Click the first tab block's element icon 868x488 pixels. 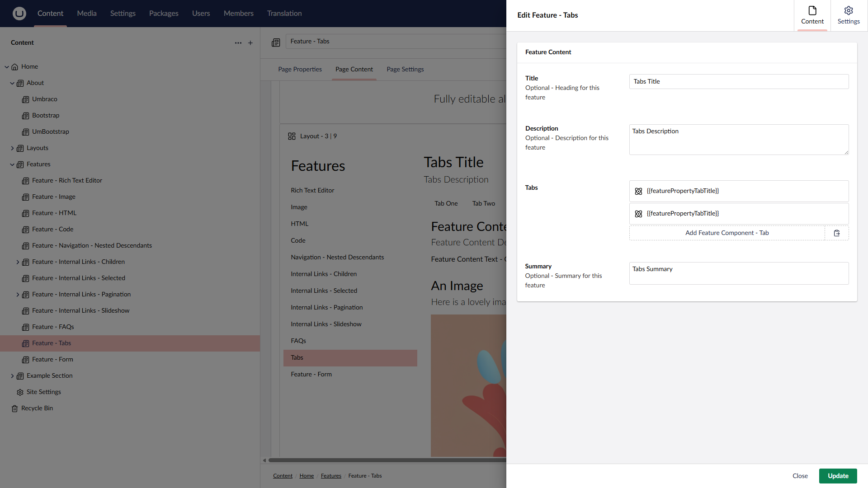click(638, 191)
